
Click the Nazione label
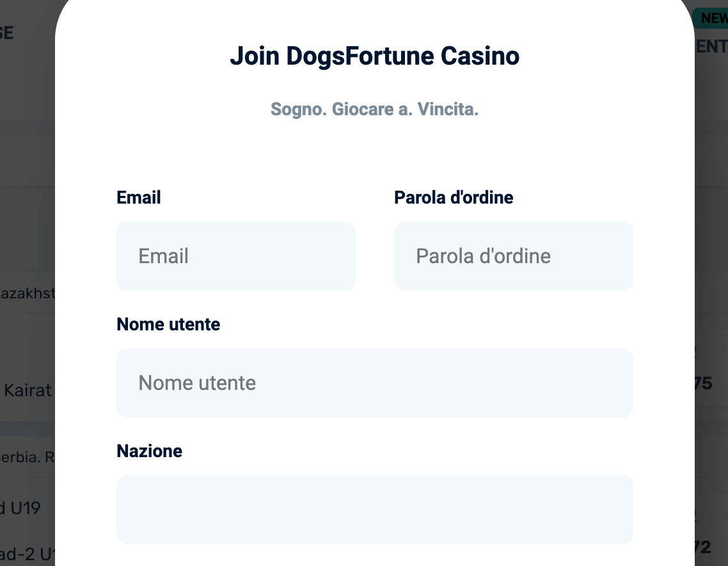[x=149, y=451]
